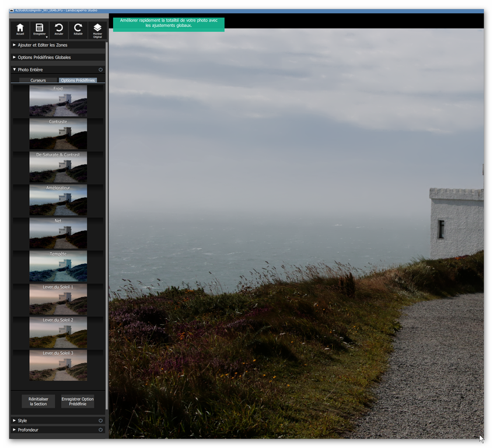
Task: Click the Accueil home icon
Action: 20,29
